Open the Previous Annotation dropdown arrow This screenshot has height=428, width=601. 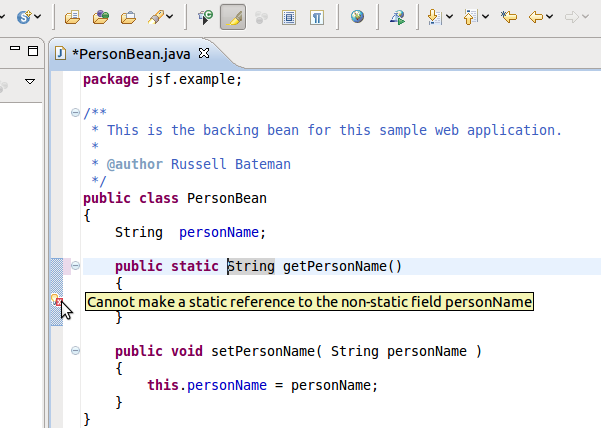coord(485,17)
